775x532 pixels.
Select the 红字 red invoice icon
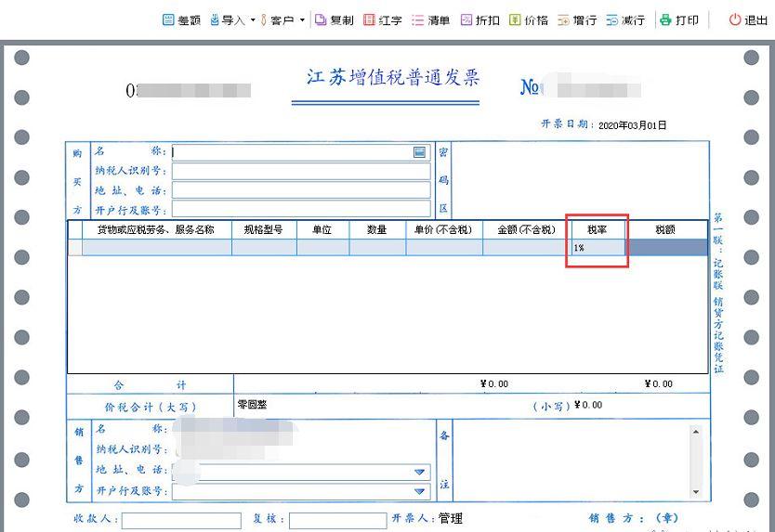[369, 19]
